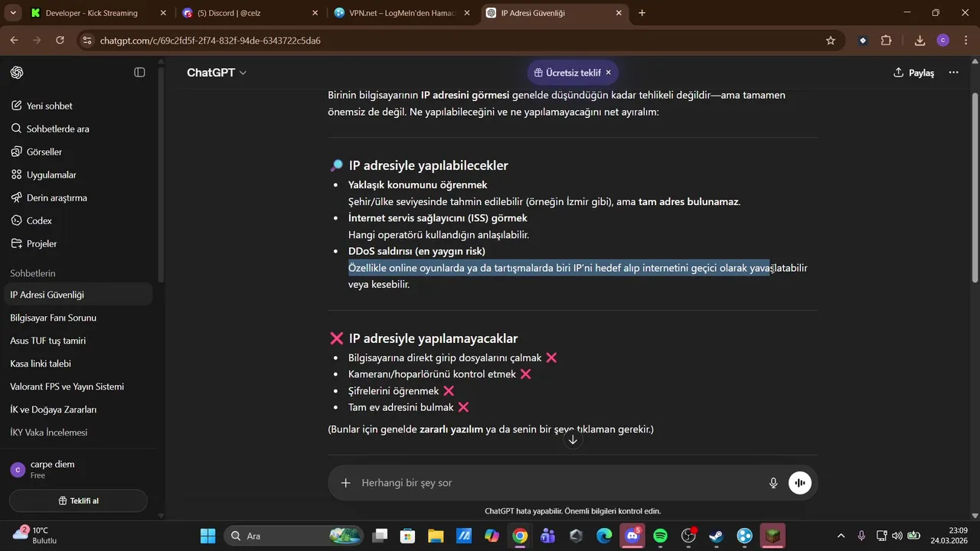Open the carpe diem account menu
980x551 pixels.
pos(78,469)
